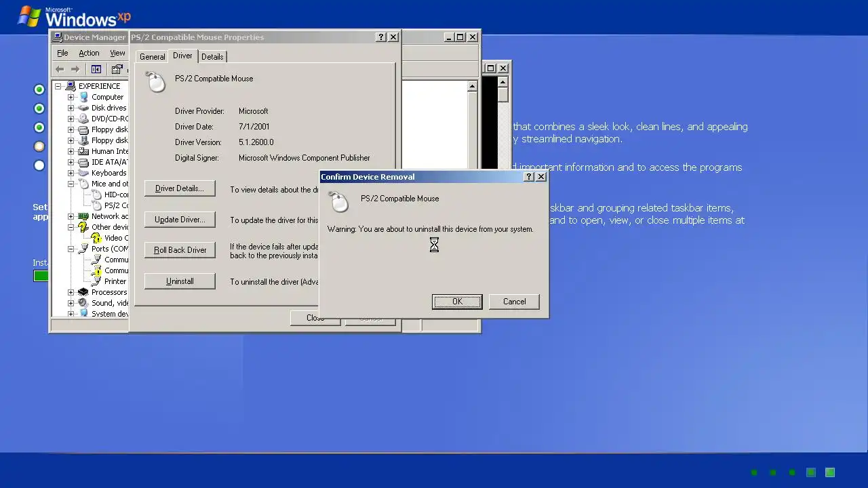The image size is (868, 488).
Task: Open the Action menu in Device Manager
Action: point(89,53)
